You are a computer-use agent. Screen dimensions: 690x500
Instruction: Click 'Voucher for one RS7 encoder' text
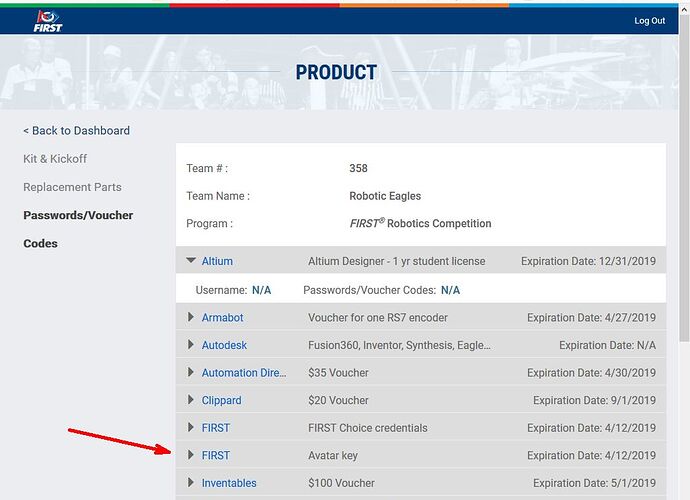coord(378,317)
